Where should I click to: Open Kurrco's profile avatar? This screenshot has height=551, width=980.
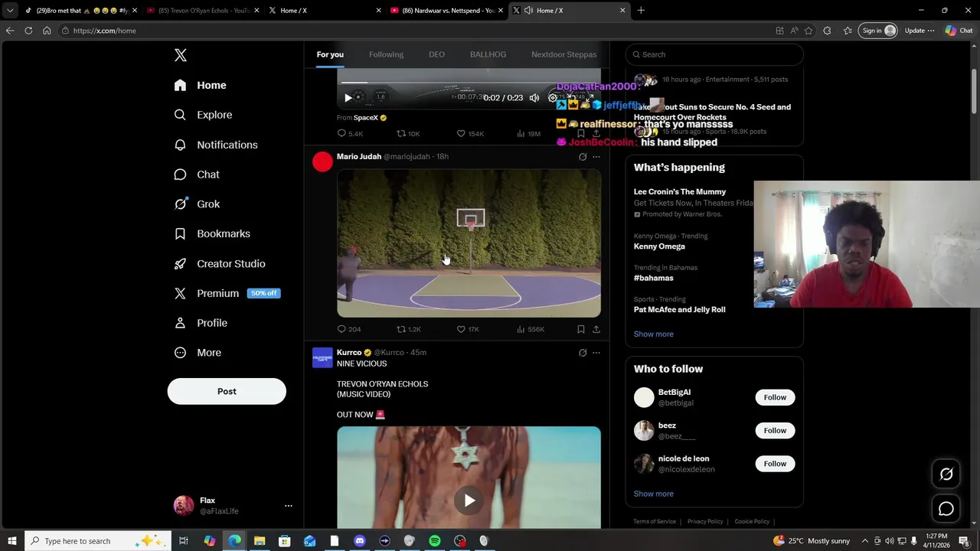click(322, 357)
